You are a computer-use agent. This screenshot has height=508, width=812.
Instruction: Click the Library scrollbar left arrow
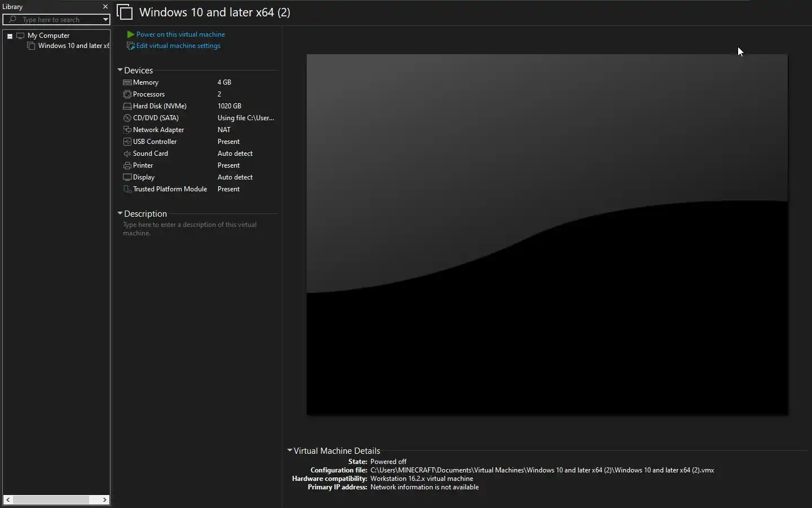8,500
